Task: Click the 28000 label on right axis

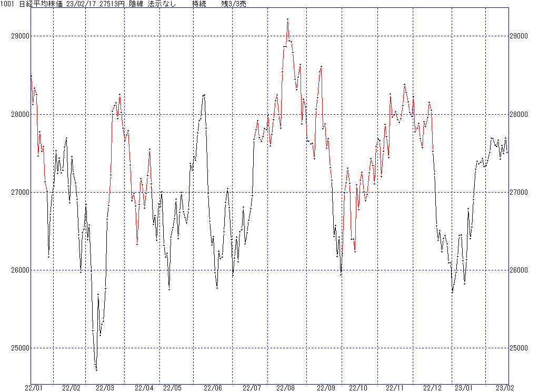Action: point(521,115)
